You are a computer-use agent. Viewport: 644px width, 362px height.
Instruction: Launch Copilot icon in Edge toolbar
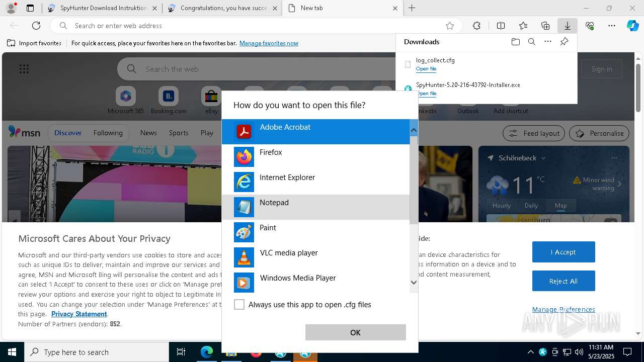point(632,26)
